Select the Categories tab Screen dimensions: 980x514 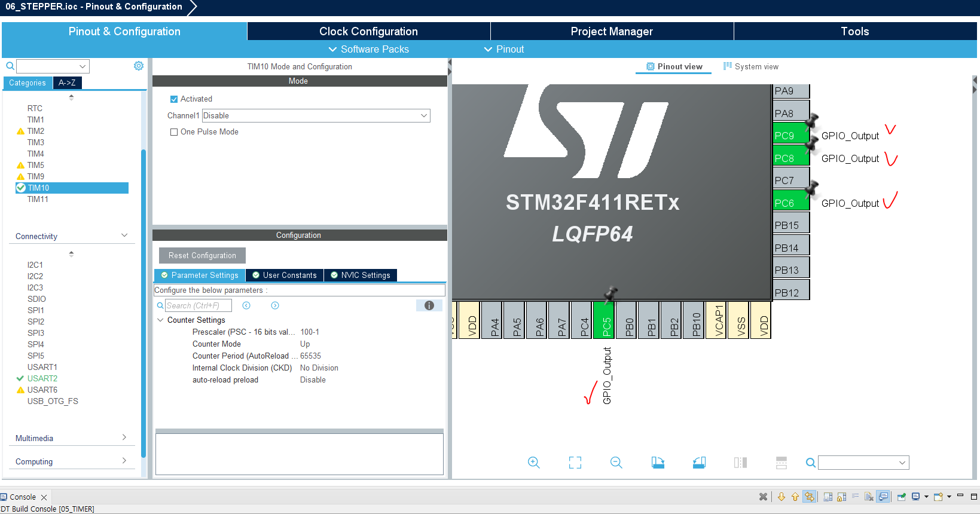(28, 83)
